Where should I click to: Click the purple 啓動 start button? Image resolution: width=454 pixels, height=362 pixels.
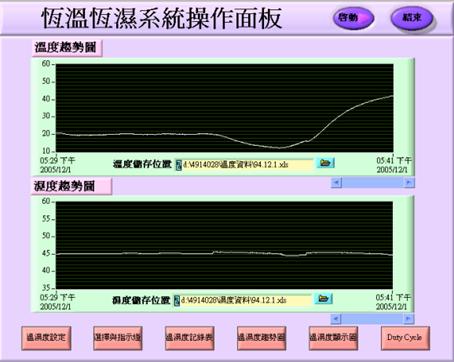[x=353, y=18]
